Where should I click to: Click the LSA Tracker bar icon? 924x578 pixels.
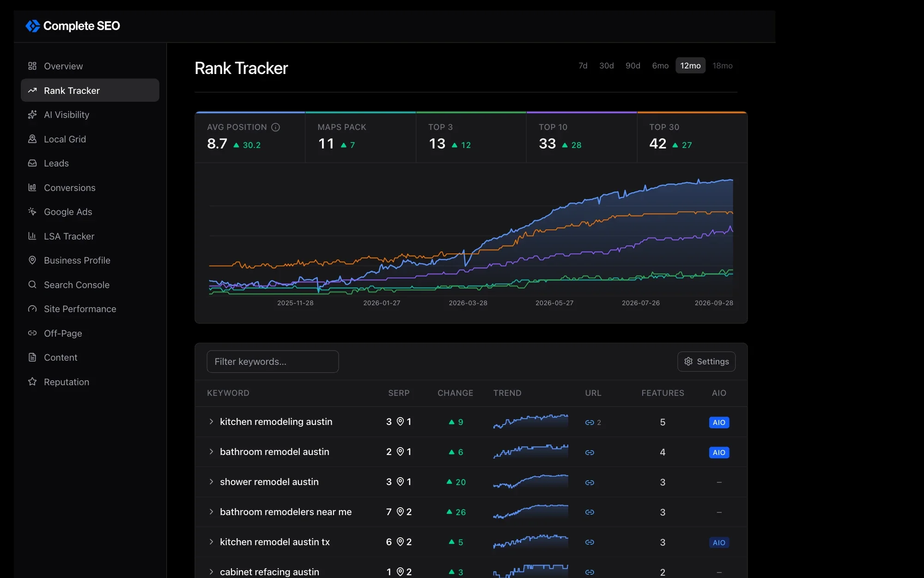point(32,236)
